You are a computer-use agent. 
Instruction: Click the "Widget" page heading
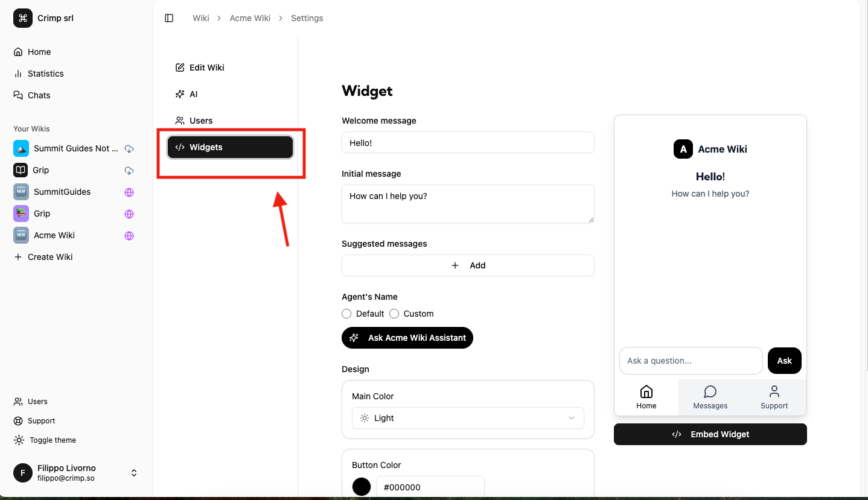tap(367, 91)
